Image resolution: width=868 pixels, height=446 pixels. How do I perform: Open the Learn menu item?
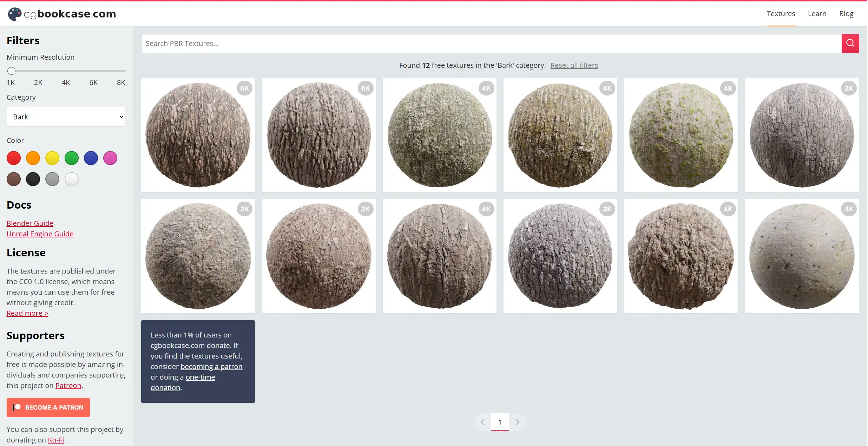click(817, 14)
